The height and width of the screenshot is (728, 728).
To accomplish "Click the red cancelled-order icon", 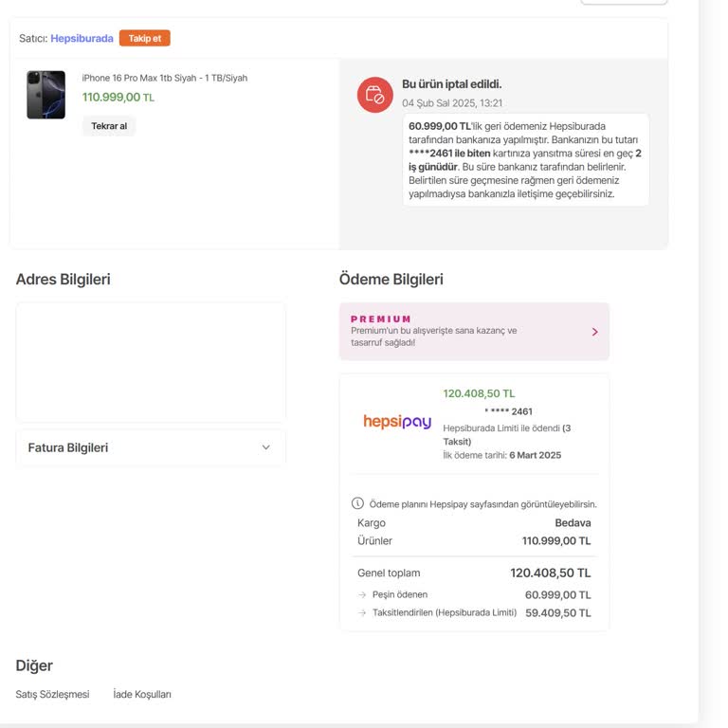I will tap(374, 95).
